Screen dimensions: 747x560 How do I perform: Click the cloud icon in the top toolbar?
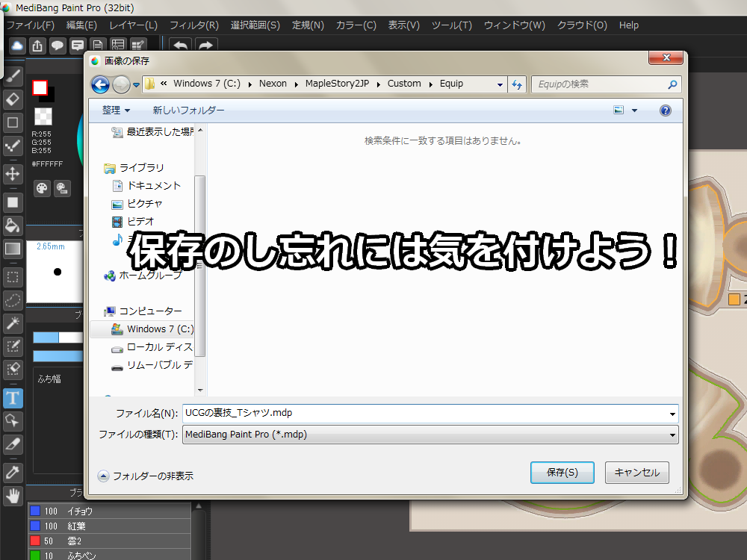point(17,46)
